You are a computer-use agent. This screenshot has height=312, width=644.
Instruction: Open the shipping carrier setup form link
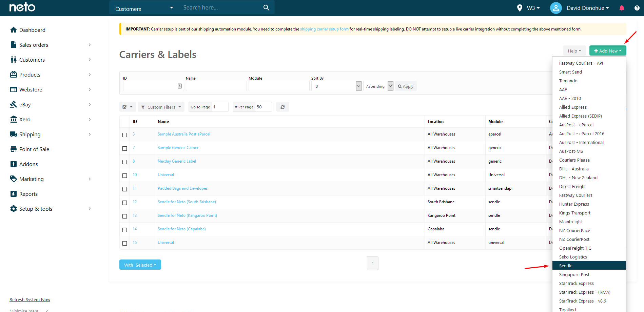(324, 29)
